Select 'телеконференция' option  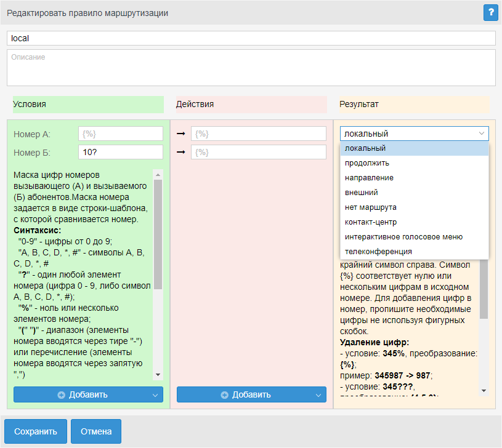click(x=415, y=251)
